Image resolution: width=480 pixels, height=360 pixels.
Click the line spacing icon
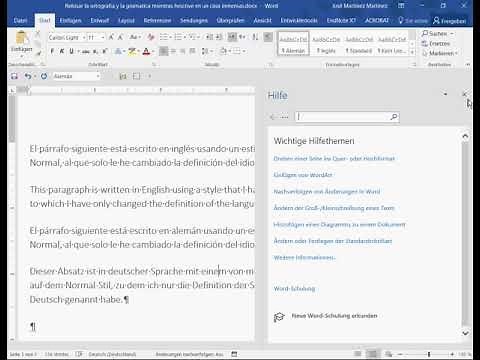coord(205,51)
